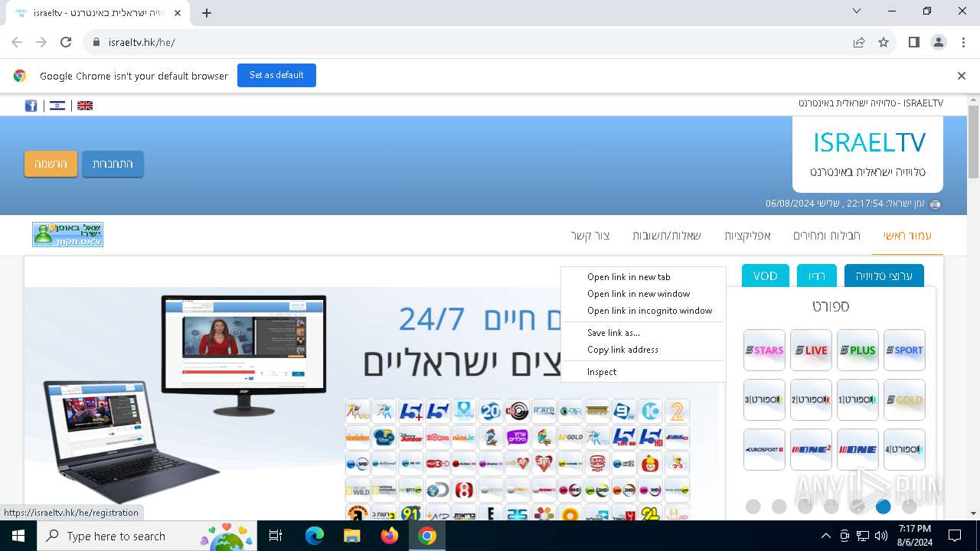Switch site language via Israel flag
This screenshot has width=980, height=551.
(x=57, y=106)
